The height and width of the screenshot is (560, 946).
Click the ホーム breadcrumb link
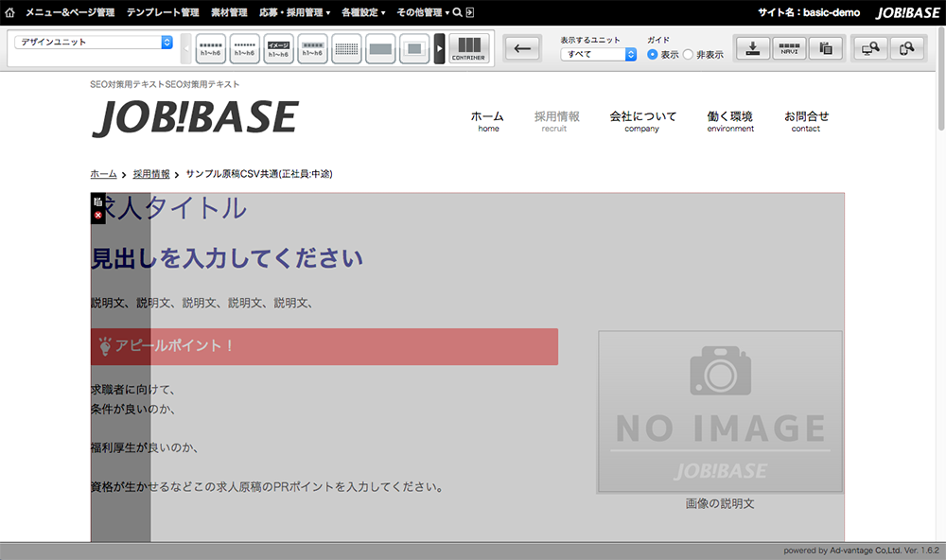click(x=103, y=174)
